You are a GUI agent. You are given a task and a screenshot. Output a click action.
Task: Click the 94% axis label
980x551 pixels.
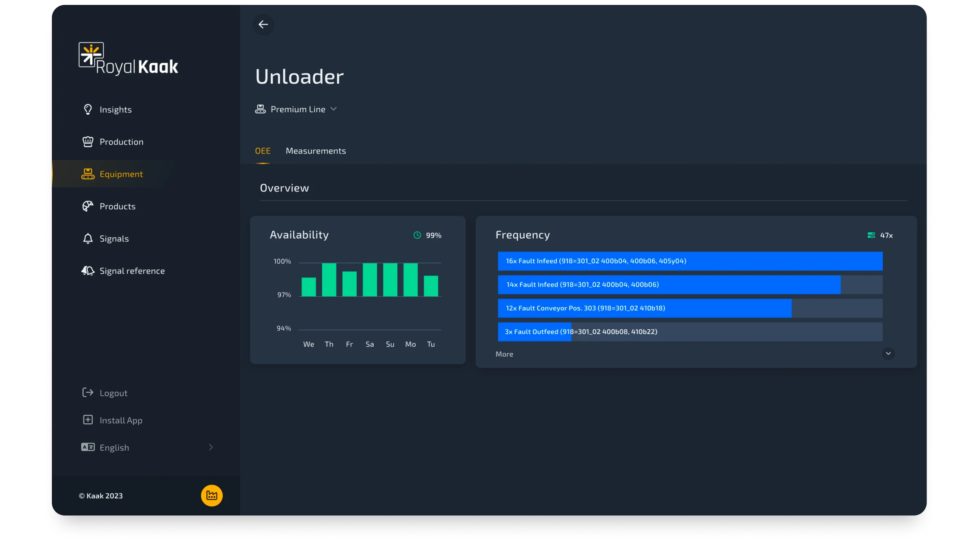point(284,328)
